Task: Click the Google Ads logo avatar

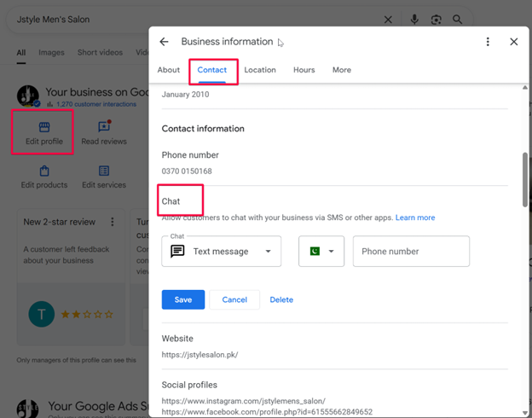Action: [27, 409]
